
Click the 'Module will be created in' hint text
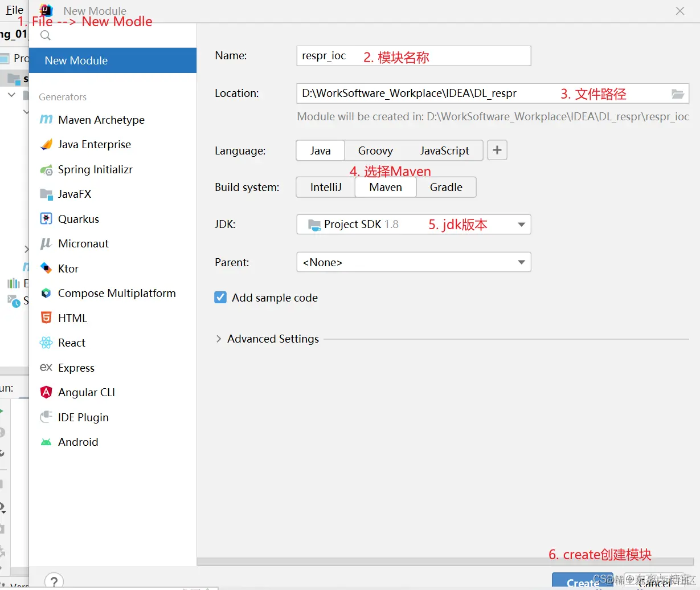tap(493, 117)
